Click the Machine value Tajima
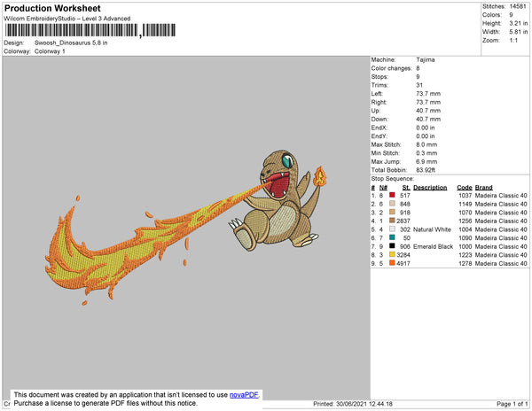Image resolution: width=532 pixels, height=411 pixels. pos(426,59)
